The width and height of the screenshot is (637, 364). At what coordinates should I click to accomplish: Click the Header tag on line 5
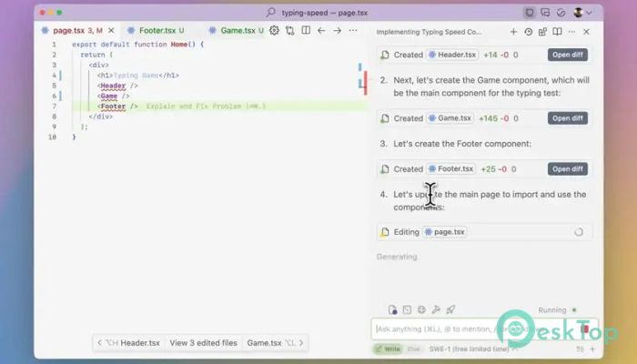click(113, 86)
